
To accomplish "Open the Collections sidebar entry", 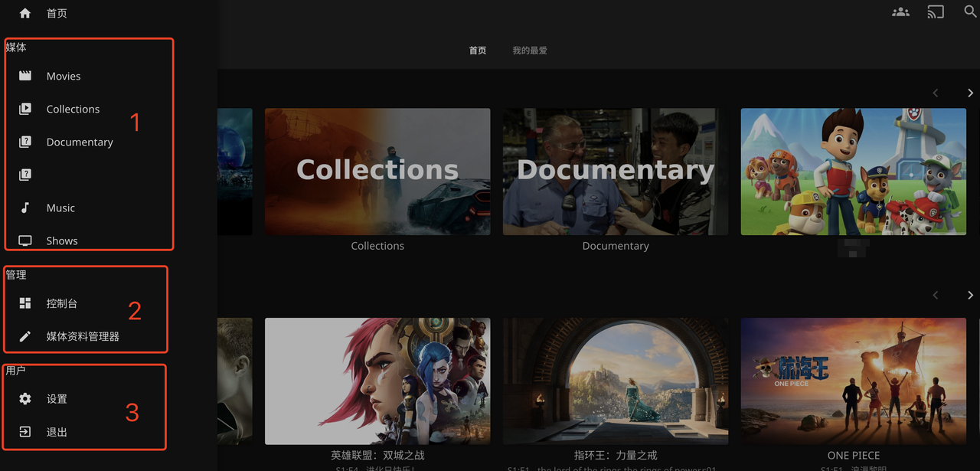I will point(73,109).
